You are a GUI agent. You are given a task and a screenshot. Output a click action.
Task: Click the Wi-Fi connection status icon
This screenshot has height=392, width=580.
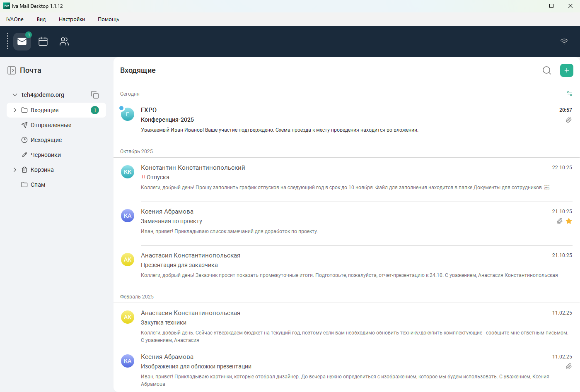(564, 41)
